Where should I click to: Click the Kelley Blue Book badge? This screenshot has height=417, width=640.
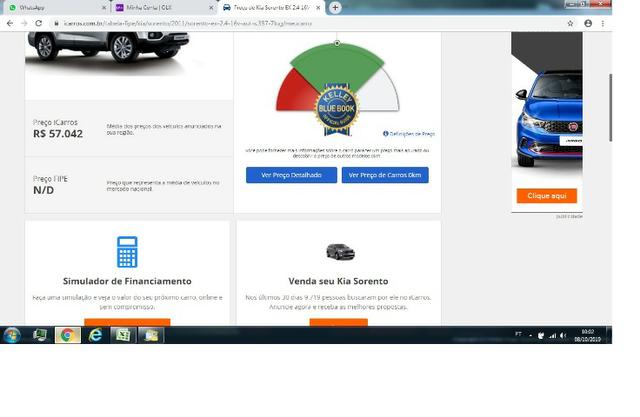[x=337, y=109]
